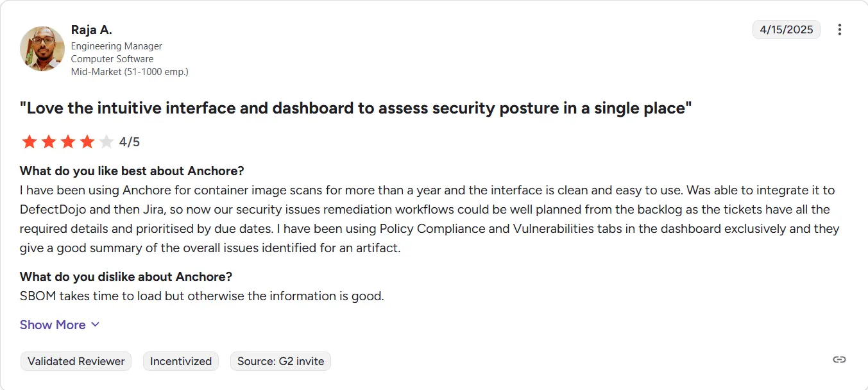The height and width of the screenshot is (390, 868).
Task: Click the first rating star
Action: 30,142
